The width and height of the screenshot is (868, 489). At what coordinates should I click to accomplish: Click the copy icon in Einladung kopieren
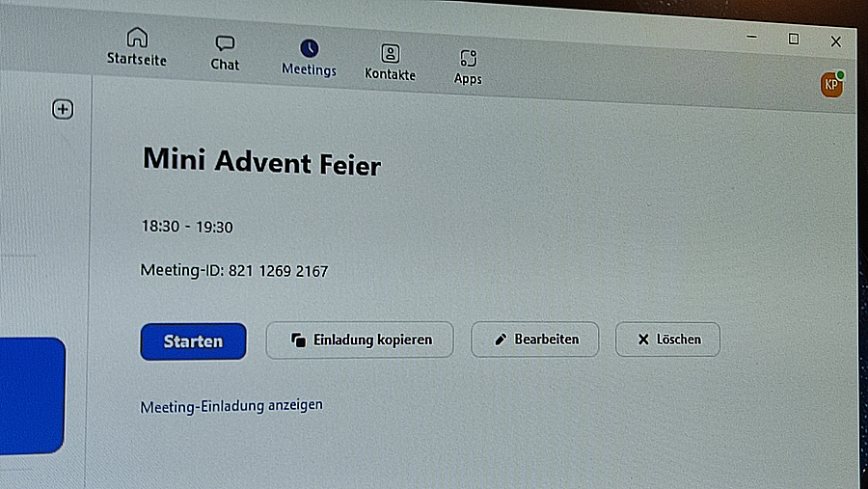pos(298,340)
